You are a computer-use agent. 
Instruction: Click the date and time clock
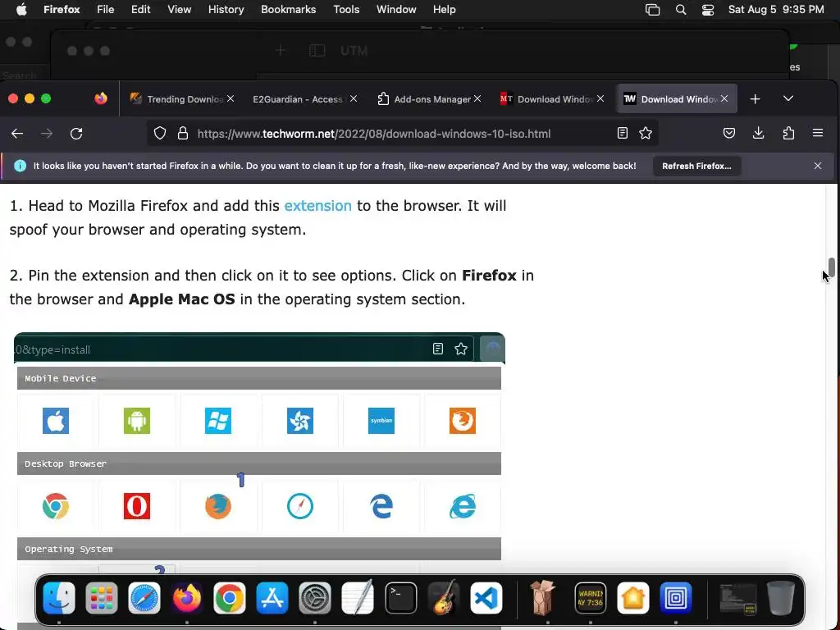click(776, 10)
